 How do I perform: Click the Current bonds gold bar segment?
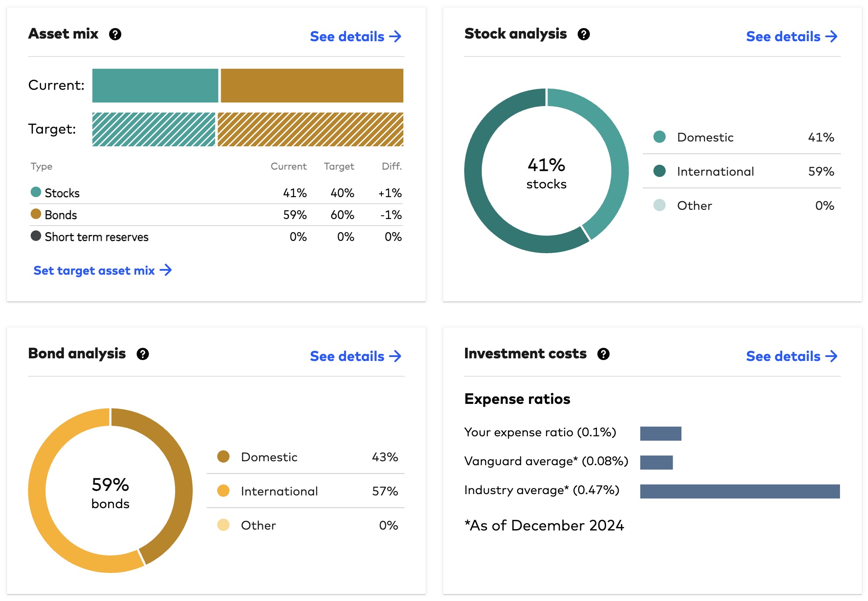[x=312, y=85]
